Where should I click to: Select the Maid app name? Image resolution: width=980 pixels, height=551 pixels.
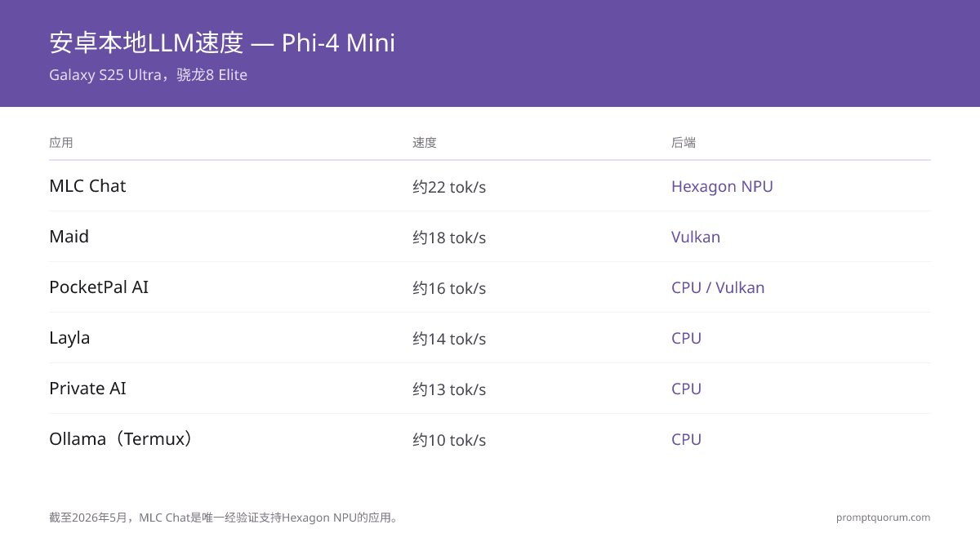click(x=69, y=237)
